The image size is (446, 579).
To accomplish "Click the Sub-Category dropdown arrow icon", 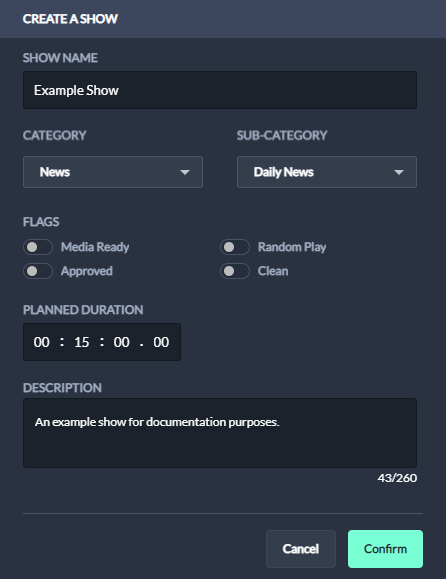I will pyautogui.click(x=399, y=172).
